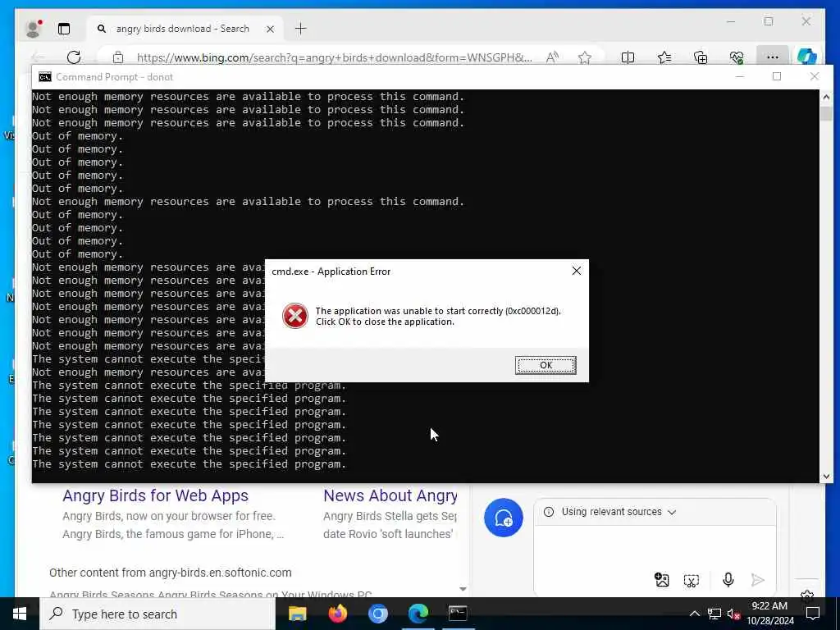The width and height of the screenshot is (840, 630).
Task: Open Edge Favorites list icon
Action: pyautogui.click(x=664, y=57)
